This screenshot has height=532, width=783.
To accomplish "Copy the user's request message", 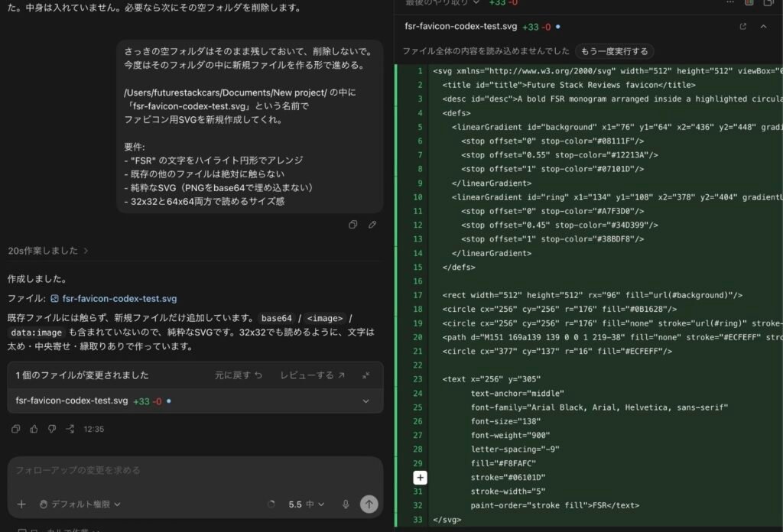I will [353, 225].
